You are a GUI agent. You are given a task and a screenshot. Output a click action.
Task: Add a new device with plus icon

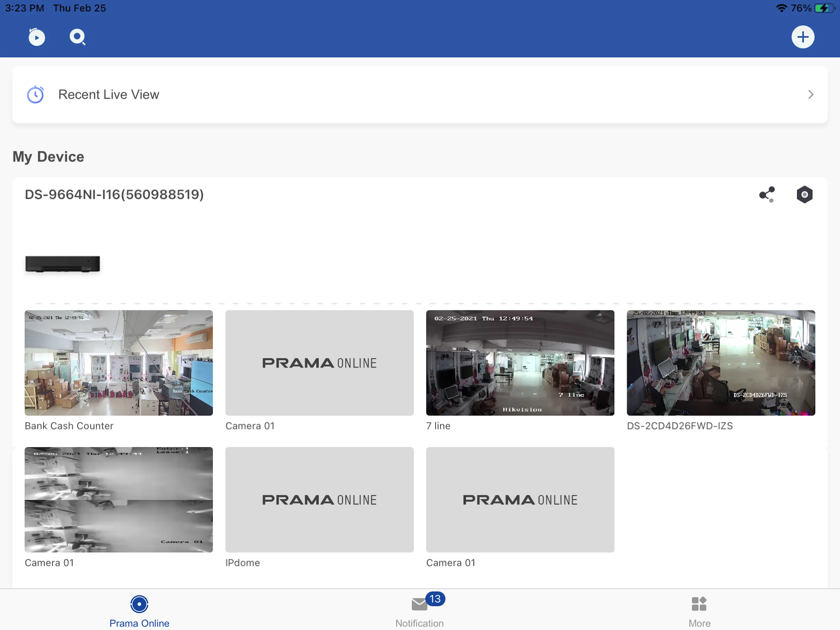[802, 37]
